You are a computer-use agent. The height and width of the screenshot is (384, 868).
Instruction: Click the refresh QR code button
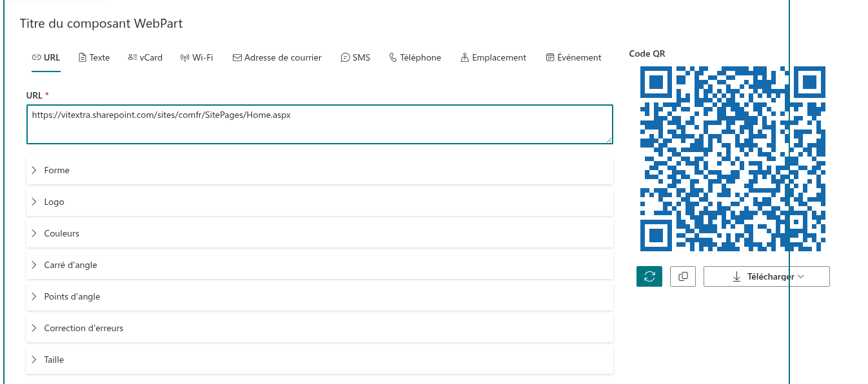pyautogui.click(x=649, y=276)
